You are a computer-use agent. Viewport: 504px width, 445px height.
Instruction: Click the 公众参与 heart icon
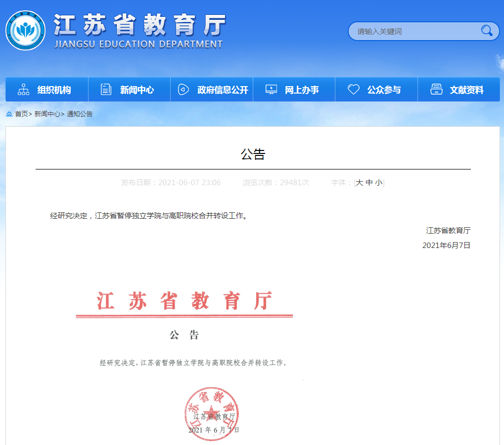click(x=353, y=89)
